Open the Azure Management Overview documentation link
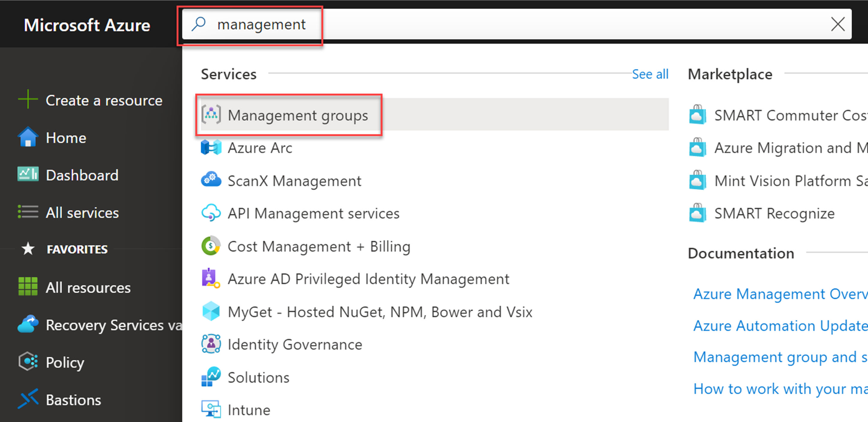This screenshot has height=422, width=868. pyautogui.click(x=778, y=294)
